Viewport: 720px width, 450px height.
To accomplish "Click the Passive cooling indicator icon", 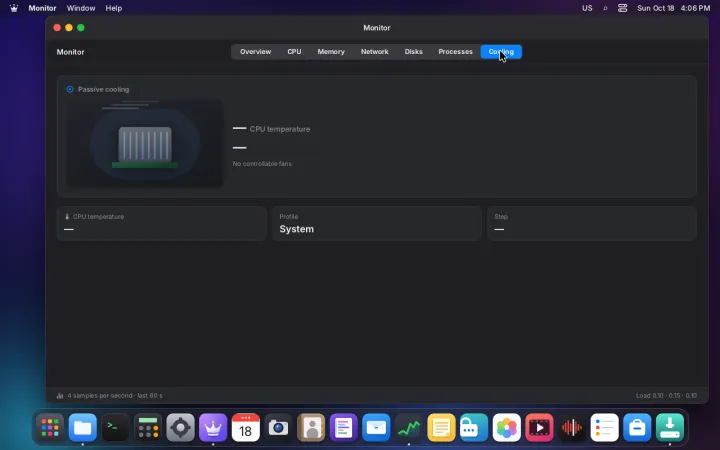I will (70, 89).
